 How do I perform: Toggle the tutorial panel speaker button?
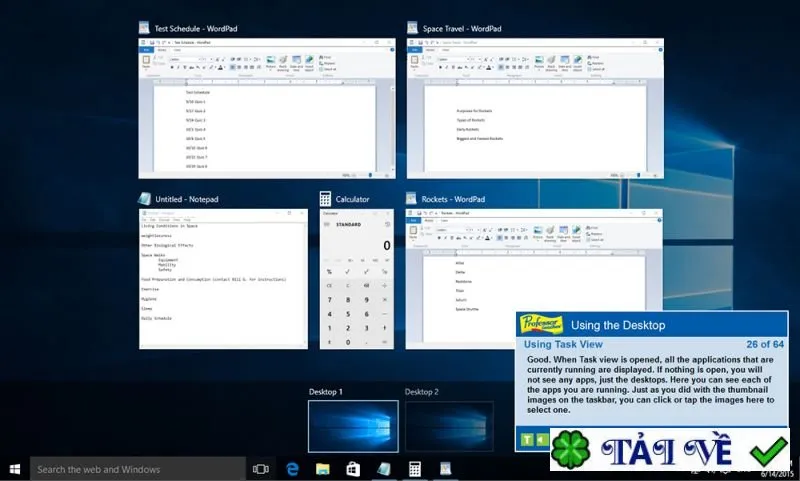point(542,439)
